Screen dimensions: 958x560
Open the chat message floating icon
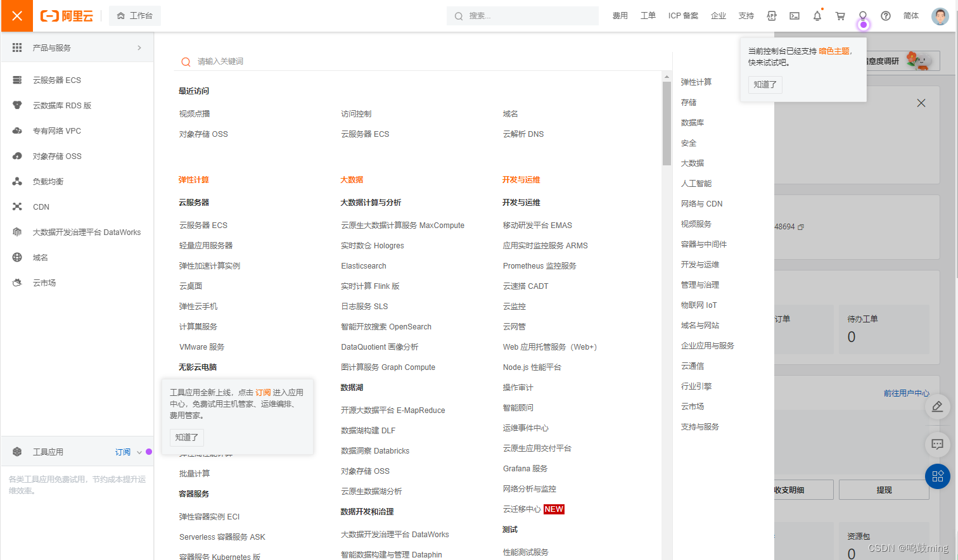coord(938,445)
